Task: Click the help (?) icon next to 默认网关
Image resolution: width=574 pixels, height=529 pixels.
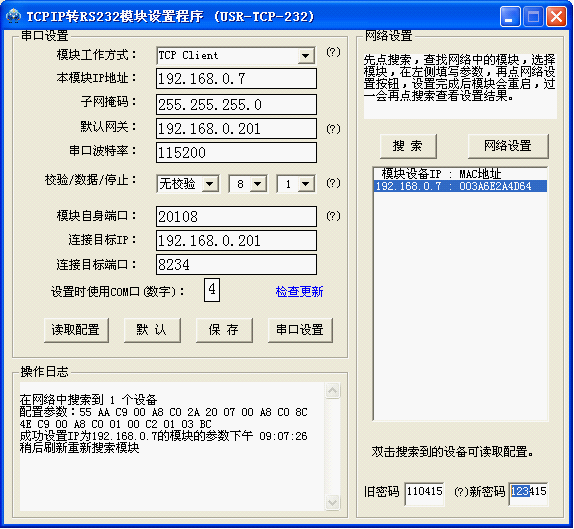Action: pyautogui.click(x=333, y=128)
